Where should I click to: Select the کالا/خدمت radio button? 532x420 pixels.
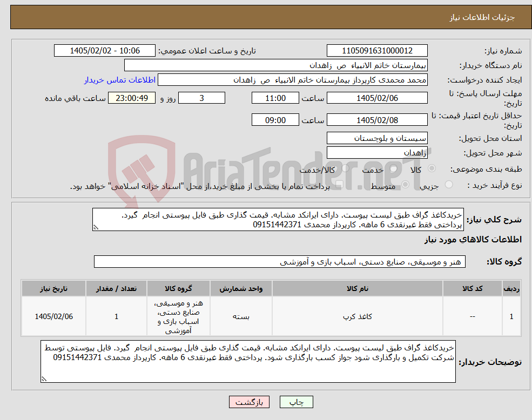click(345, 168)
